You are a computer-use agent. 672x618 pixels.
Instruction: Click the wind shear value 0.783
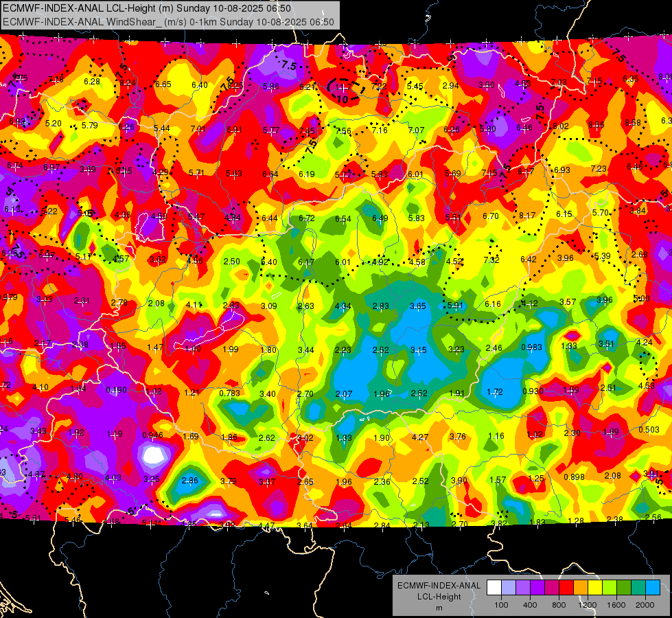[x=230, y=393]
